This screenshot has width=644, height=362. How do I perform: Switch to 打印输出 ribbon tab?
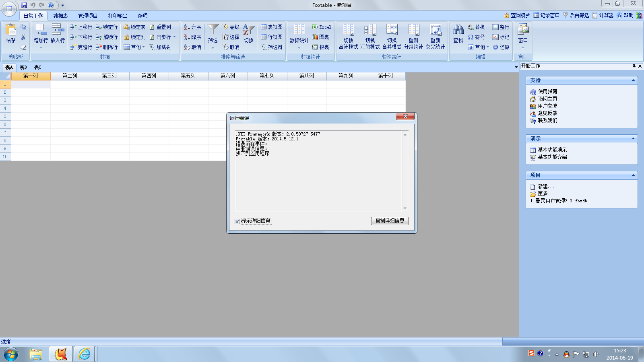click(x=118, y=16)
